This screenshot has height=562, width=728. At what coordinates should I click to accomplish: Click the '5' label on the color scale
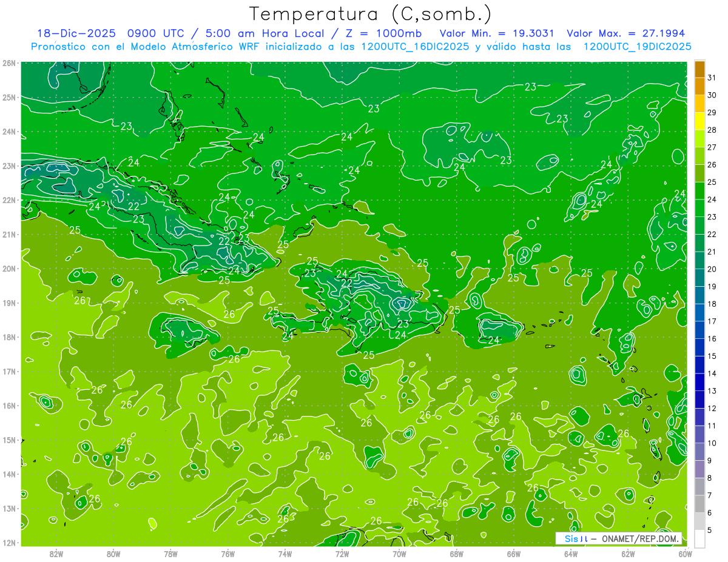click(x=710, y=530)
